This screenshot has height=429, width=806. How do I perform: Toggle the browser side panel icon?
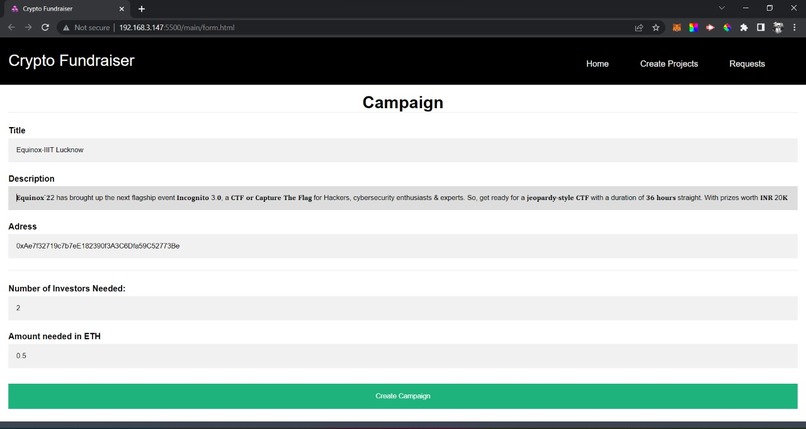click(761, 28)
